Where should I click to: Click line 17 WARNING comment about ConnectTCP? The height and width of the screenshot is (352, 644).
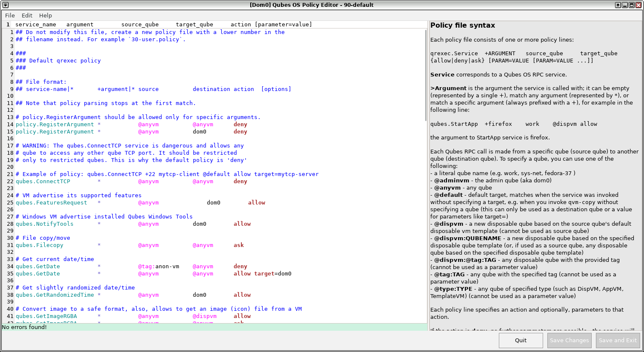[130, 145]
